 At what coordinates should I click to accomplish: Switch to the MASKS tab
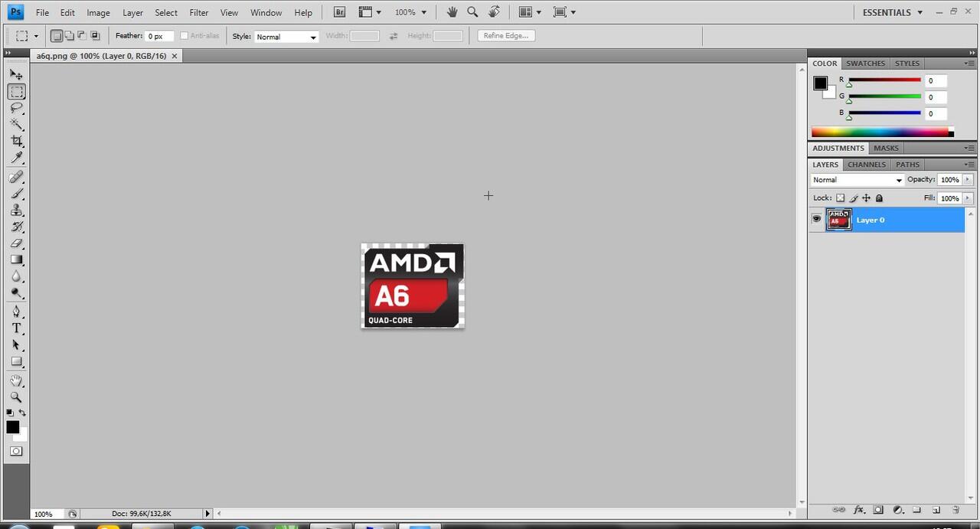click(886, 149)
